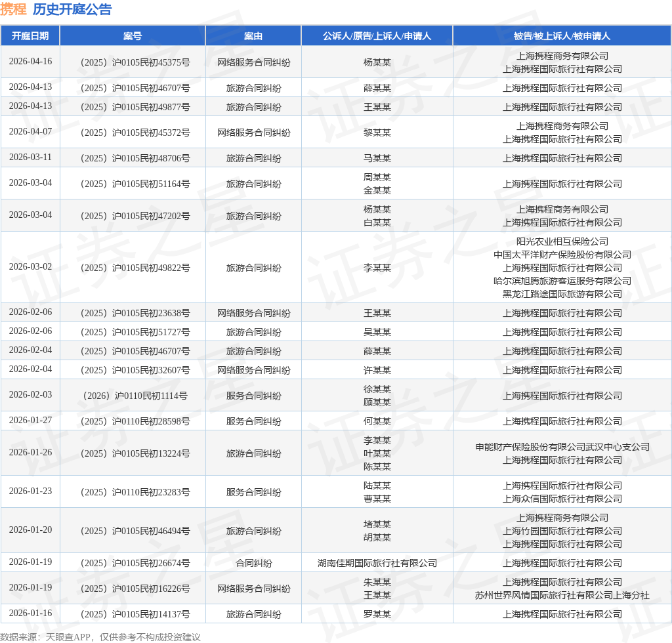Click plaintiff 杨某某 in the 2026-04-16 row
The height and width of the screenshot is (643, 672).
click(x=377, y=62)
